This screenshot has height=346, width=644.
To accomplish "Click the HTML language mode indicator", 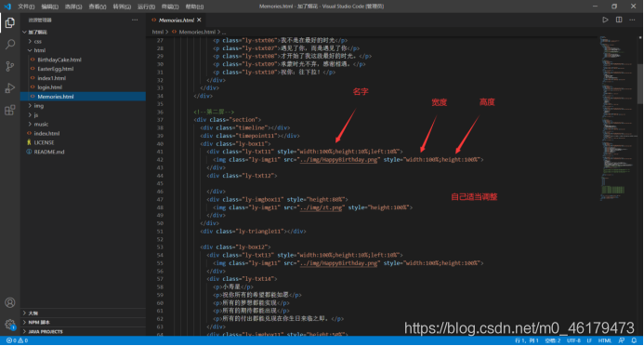I will click(605, 340).
